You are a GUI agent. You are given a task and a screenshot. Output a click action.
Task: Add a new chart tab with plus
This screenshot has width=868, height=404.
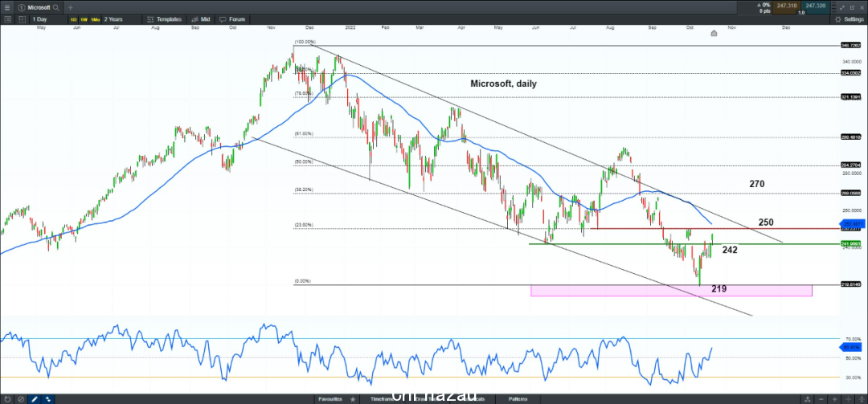(x=70, y=8)
